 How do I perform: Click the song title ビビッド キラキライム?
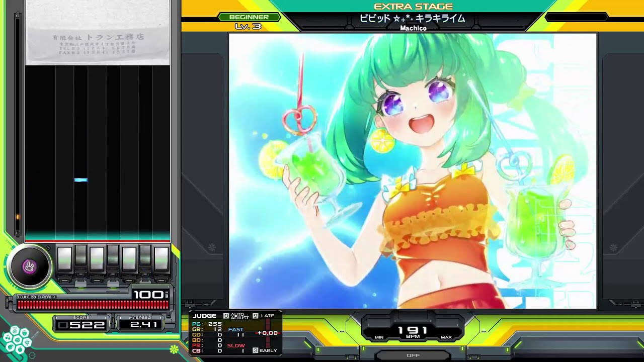[412, 19]
